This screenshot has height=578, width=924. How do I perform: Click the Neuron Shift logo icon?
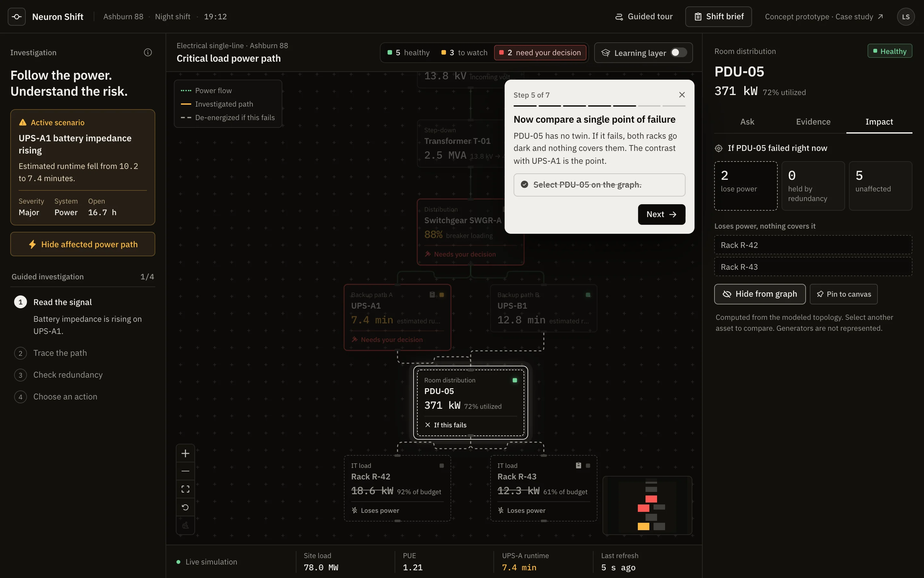point(16,16)
